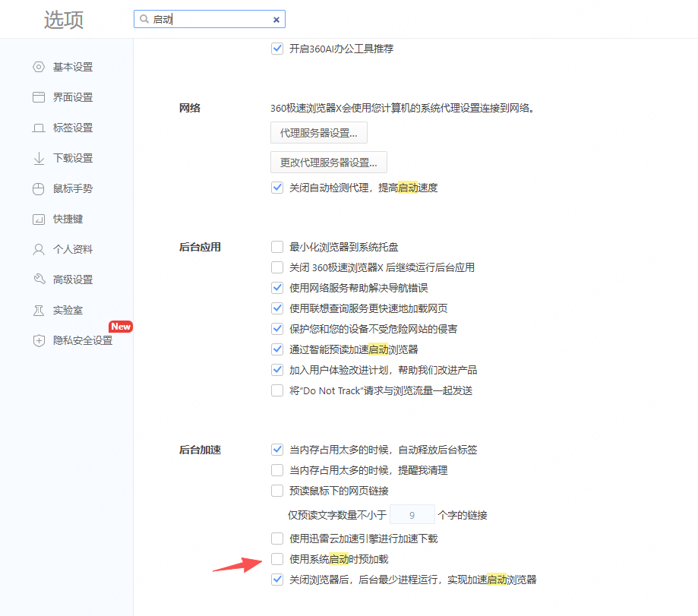Open 下载设置 via download arrow icon
The image size is (698, 616).
point(39,158)
